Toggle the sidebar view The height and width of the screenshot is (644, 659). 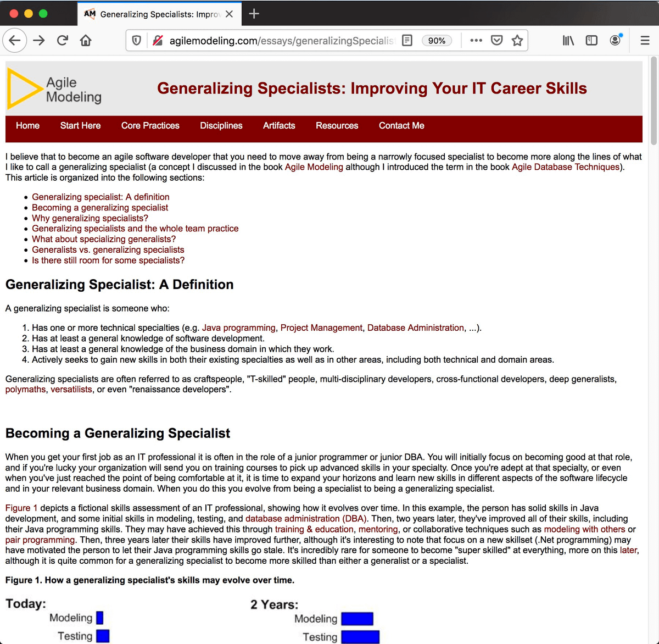point(591,41)
